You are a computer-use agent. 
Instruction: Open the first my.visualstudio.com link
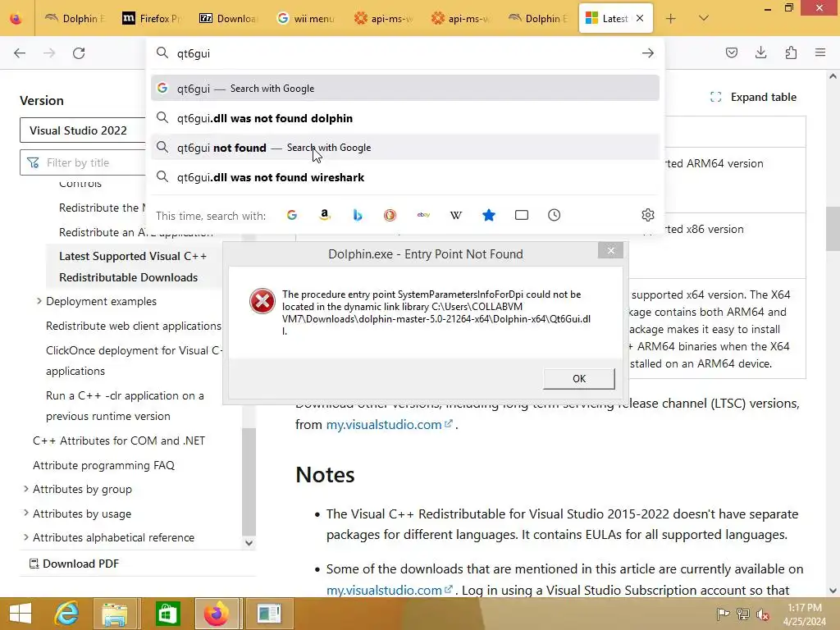(390, 424)
